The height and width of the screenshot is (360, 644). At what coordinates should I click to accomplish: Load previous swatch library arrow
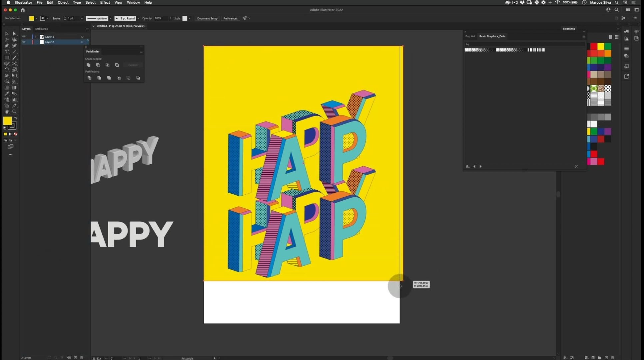pos(474,166)
